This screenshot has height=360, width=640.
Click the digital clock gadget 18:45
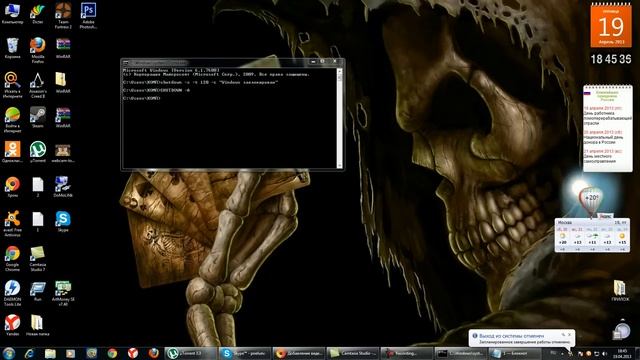click(x=611, y=59)
